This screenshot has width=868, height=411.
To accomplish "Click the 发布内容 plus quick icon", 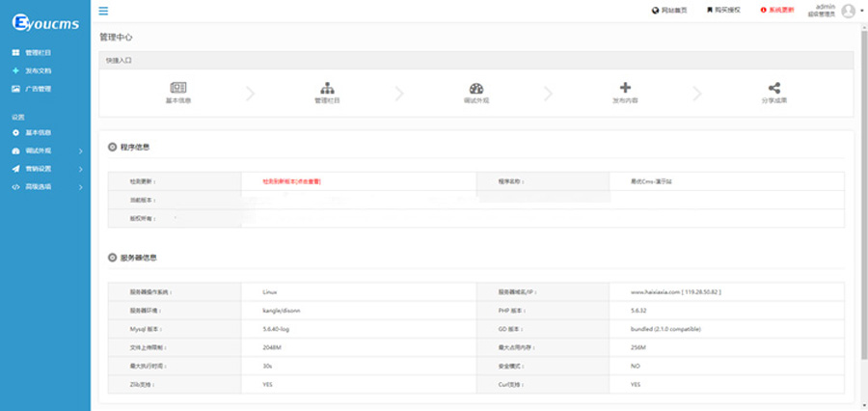I will [x=625, y=88].
